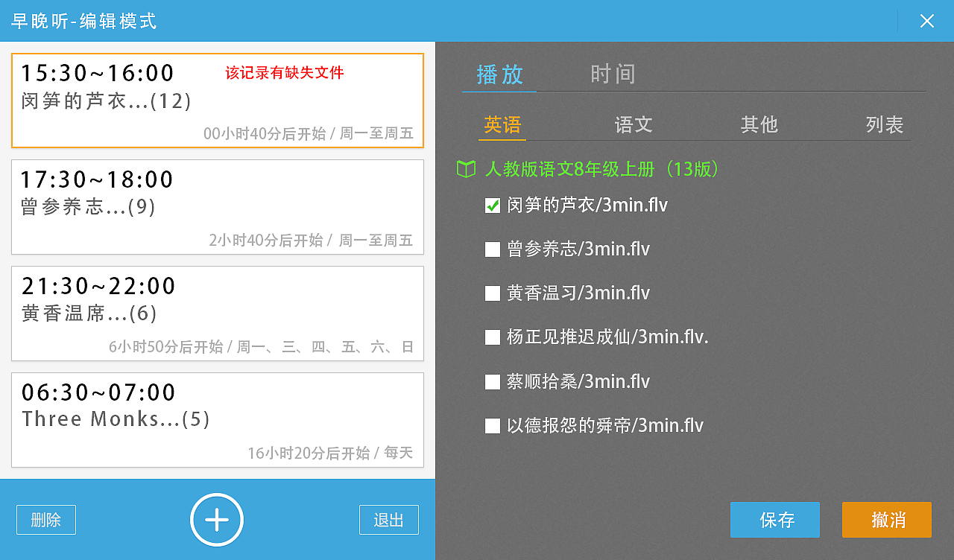Check the 蔡顺拾桑/3min.flv checkbox

493,382
